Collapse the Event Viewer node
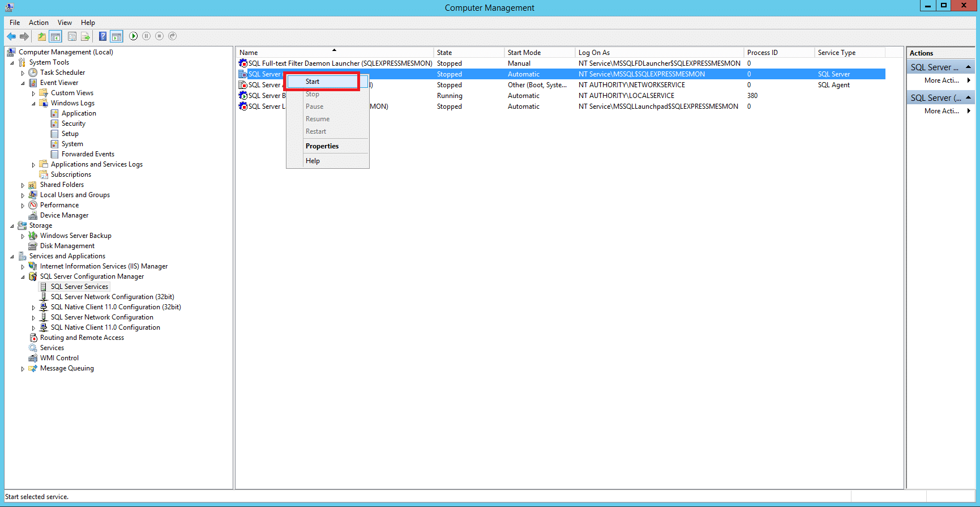 click(x=23, y=83)
